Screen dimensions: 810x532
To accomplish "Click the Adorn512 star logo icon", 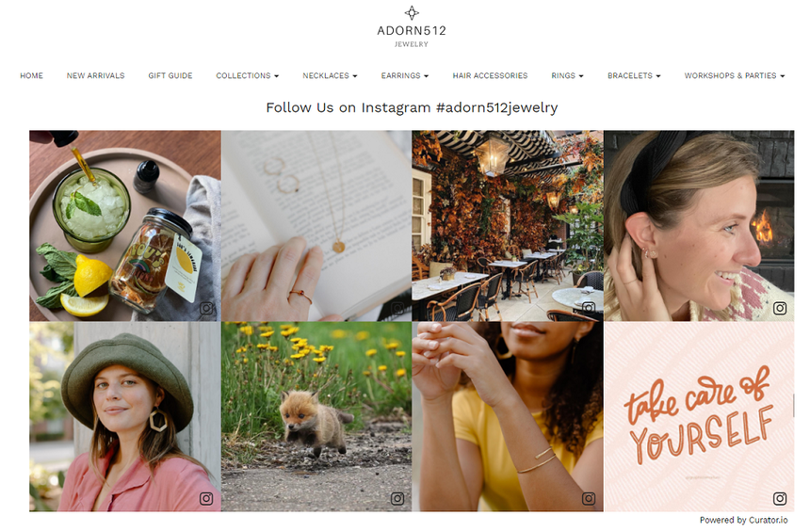I will point(412,12).
